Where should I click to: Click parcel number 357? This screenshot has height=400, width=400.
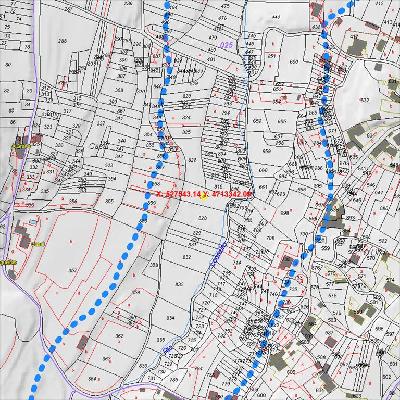tap(108, 201)
